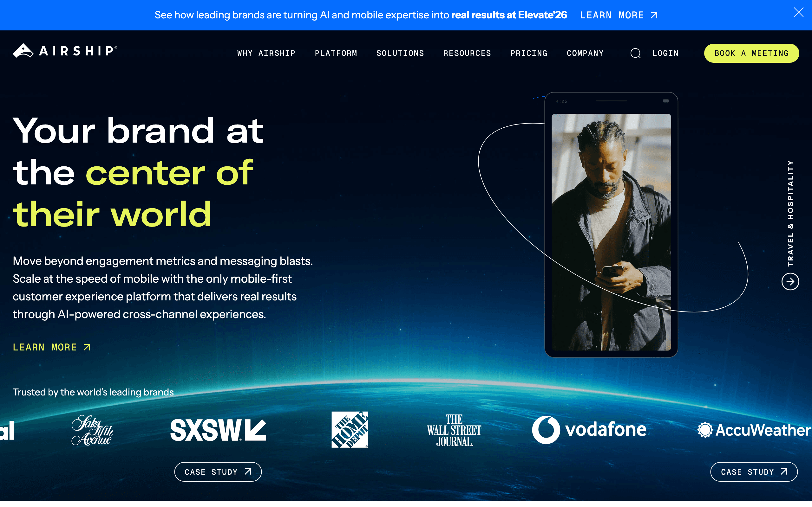Dismiss the Elevate'26 announcement banner
This screenshot has height=507, width=812.
pyautogui.click(x=799, y=12)
